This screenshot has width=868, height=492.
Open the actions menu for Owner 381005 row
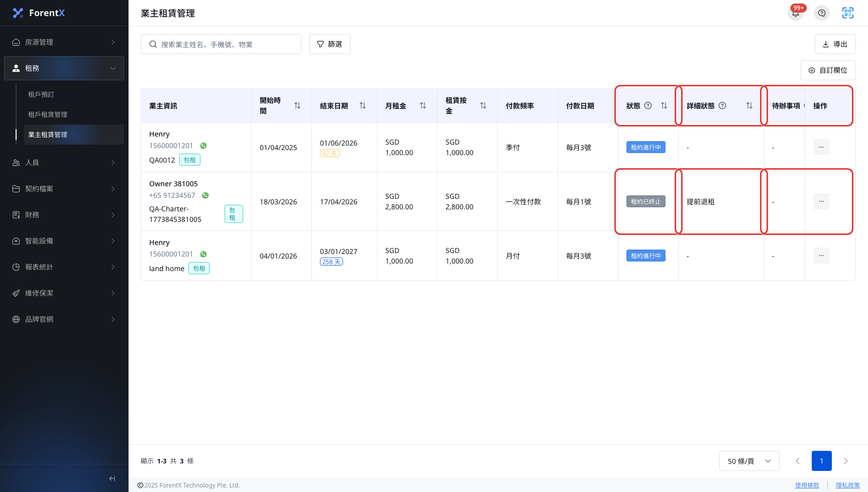click(x=821, y=201)
